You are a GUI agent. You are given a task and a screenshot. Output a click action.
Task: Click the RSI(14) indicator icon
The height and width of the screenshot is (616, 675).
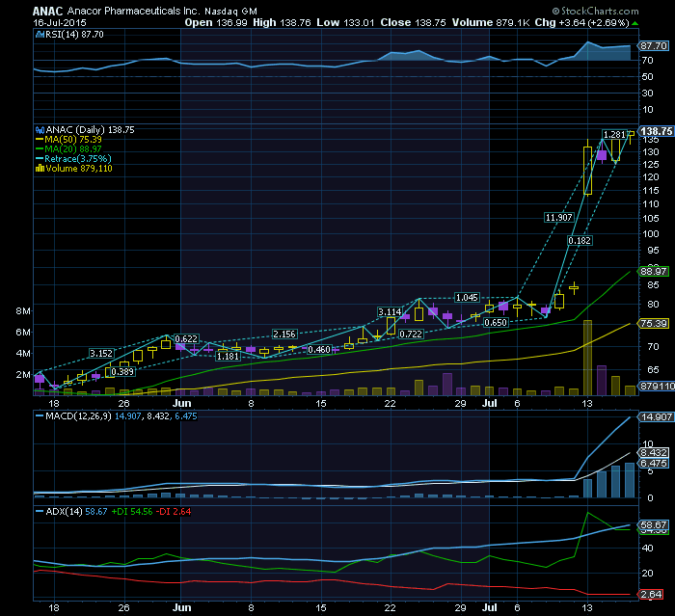[40, 35]
